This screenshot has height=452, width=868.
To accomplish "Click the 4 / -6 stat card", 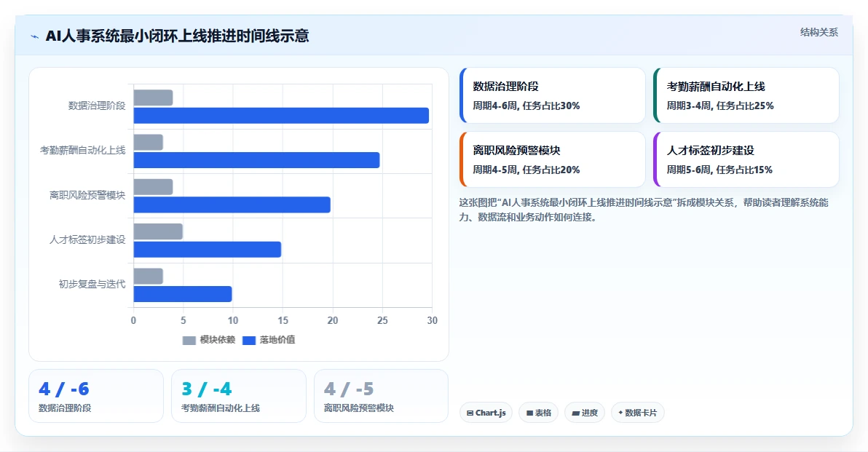I will [x=96, y=396].
